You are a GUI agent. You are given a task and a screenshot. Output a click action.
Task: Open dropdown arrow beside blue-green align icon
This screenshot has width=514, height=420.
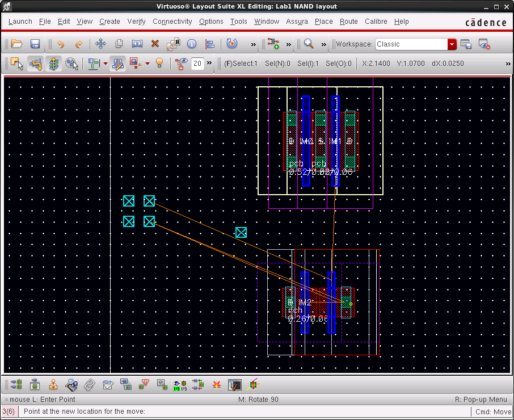coord(105,64)
